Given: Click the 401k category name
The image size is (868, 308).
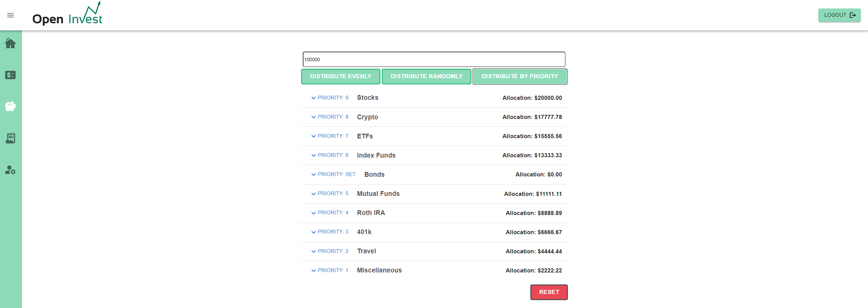Looking at the screenshot, I should pos(364,232).
